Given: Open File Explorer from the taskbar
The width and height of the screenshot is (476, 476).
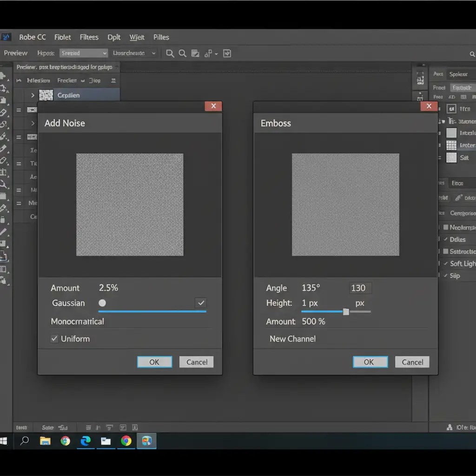Looking at the screenshot, I should point(45,441).
